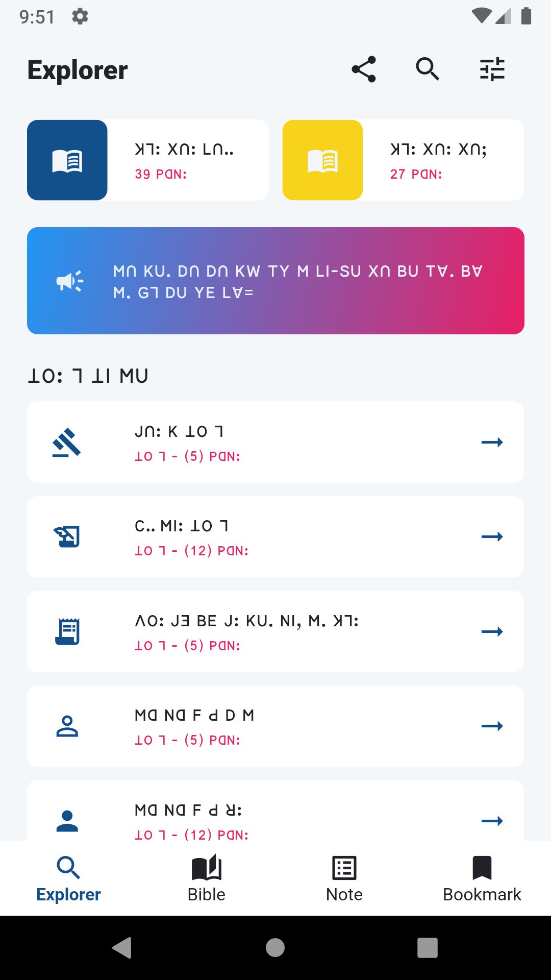Tap the yellow open-book tile
Image resolution: width=551 pixels, height=980 pixels.
click(x=322, y=160)
